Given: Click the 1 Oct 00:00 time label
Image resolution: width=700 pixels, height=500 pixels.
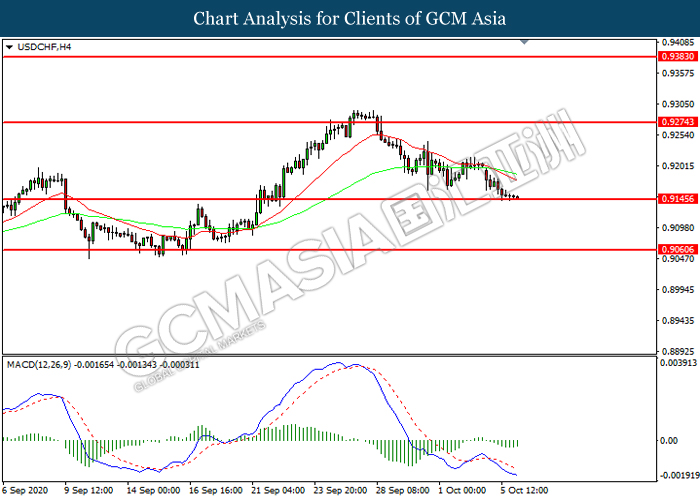Looking at the screenshot, I should [x=462, y=490].
